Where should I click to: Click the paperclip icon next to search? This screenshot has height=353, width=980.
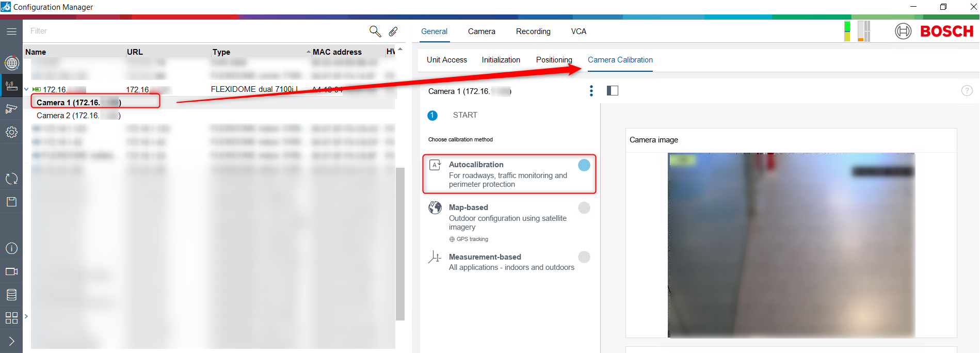click(x=393, y=31)
